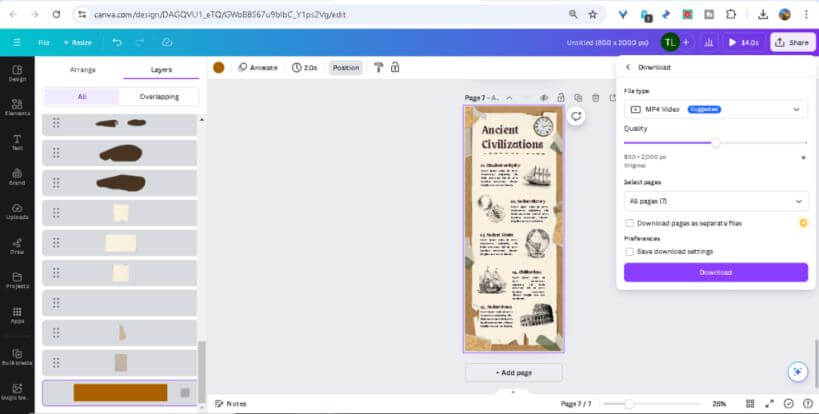Open grid view of pages
The width and height of the screenshot is (819, 414).
(750, 404)
